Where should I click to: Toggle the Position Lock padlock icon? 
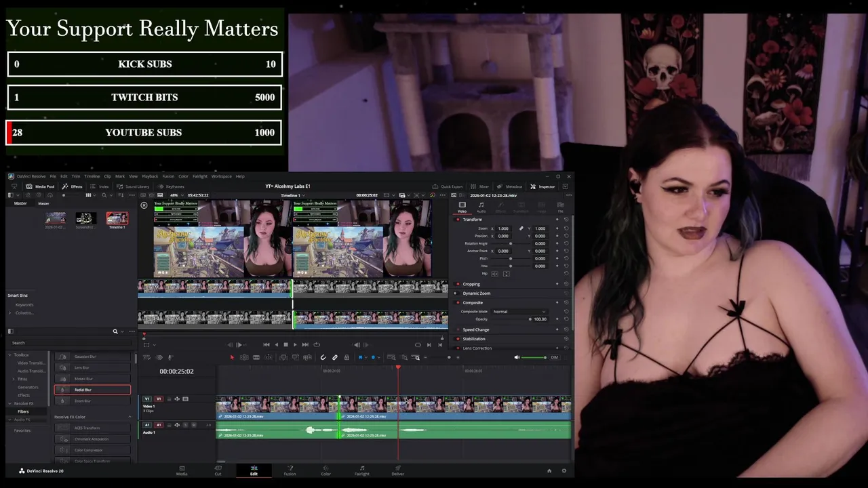click(x=347, y=357)
